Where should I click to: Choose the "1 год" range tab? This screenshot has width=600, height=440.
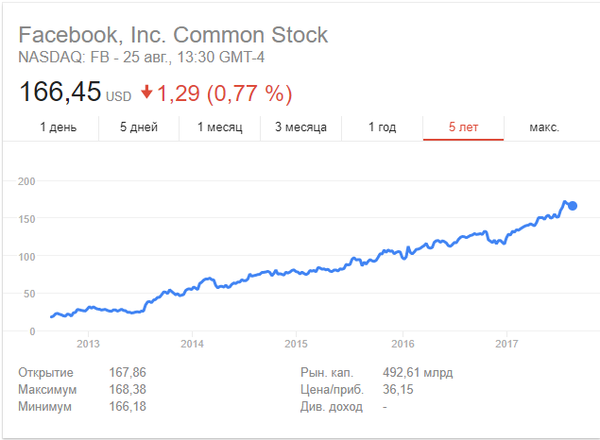(383, 128)
